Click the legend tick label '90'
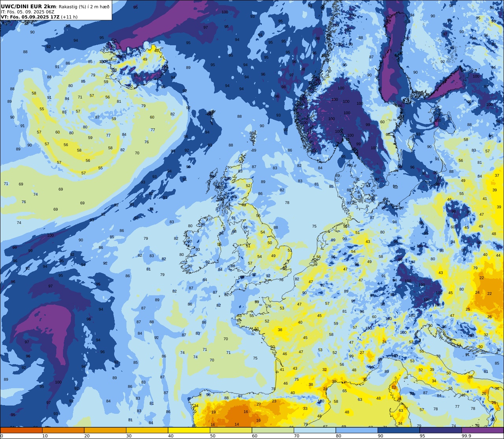Image resolution: width=504 pixels, height=439 pixels. tap(380, 436)
